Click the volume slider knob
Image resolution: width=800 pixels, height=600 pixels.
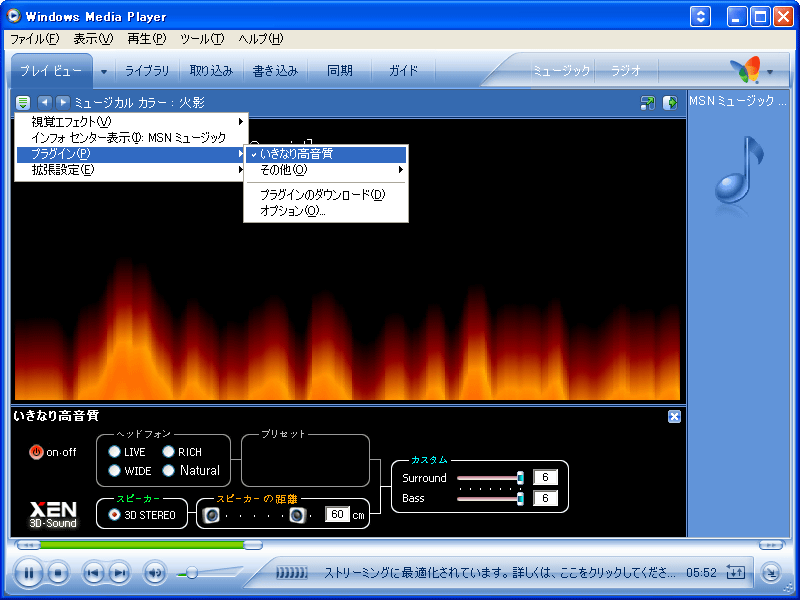coord(192,573)
